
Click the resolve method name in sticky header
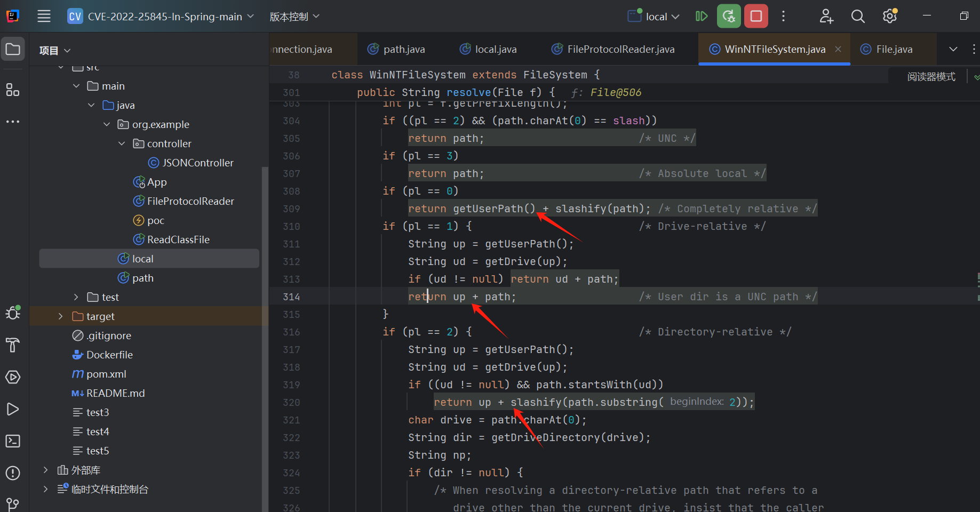click(x=469, y=92)
